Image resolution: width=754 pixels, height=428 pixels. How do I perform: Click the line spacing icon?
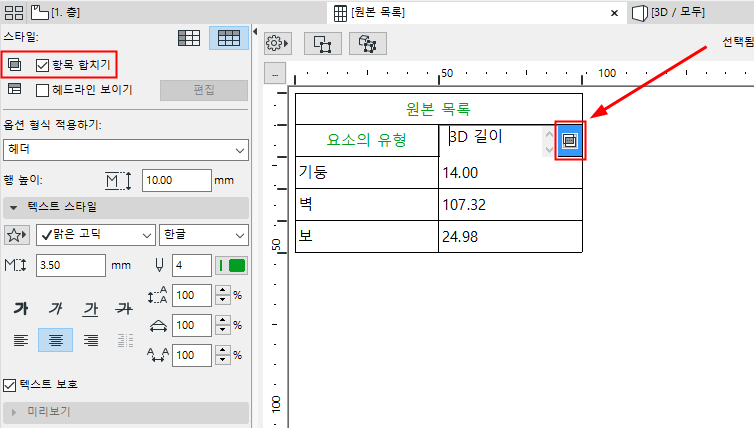(x=158, y=295)
